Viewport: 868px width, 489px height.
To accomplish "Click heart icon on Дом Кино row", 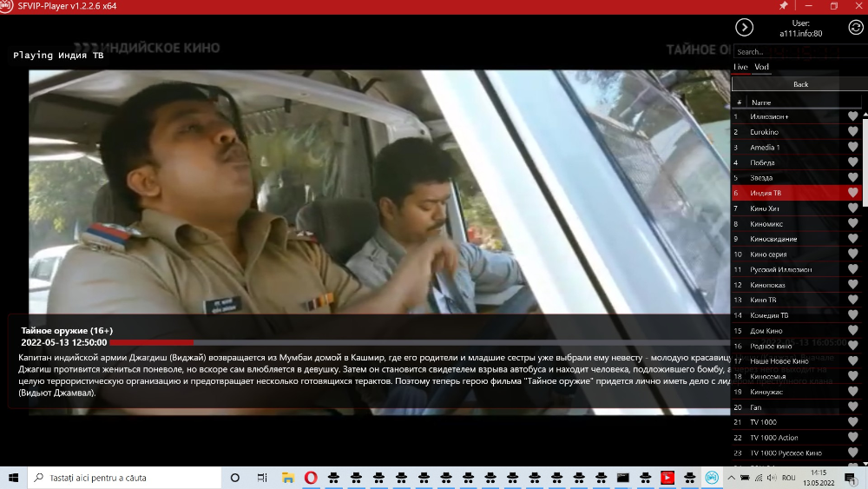I will coord(852,331).
